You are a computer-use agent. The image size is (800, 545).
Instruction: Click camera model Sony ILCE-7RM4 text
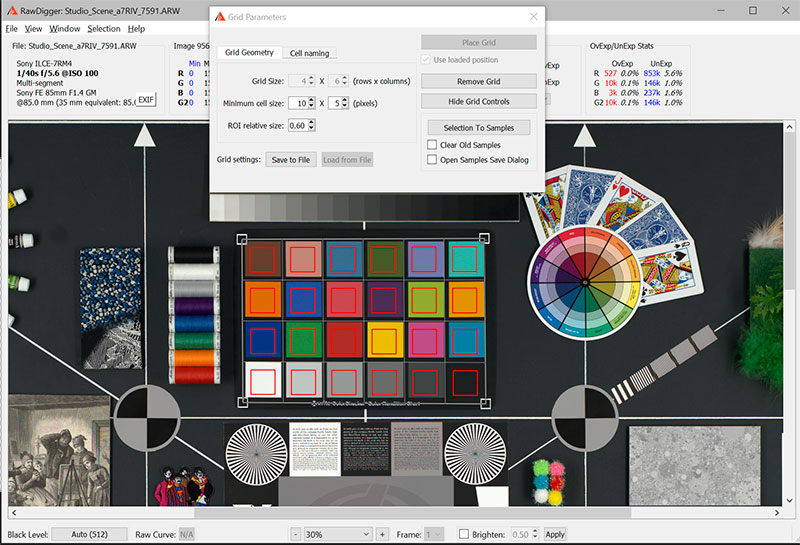coord(44,64)
